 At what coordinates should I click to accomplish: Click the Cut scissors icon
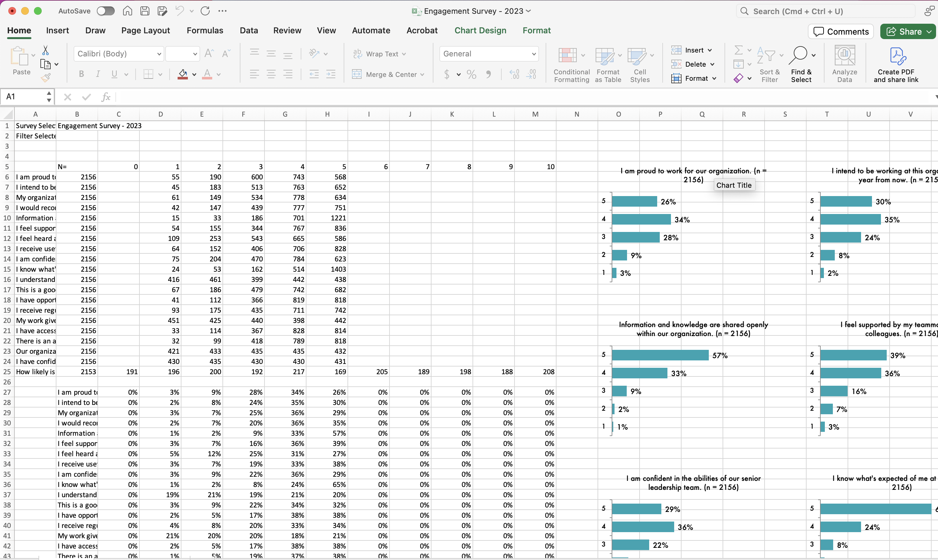[x=45, y=50]
